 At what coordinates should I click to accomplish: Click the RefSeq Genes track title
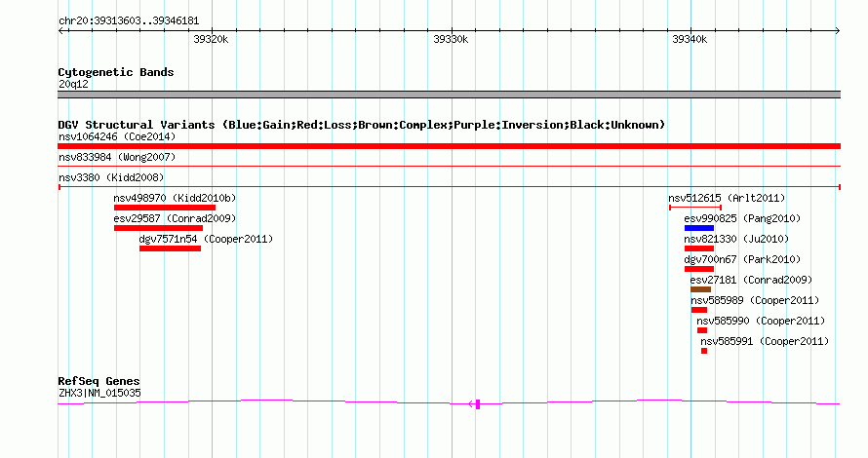99,381
